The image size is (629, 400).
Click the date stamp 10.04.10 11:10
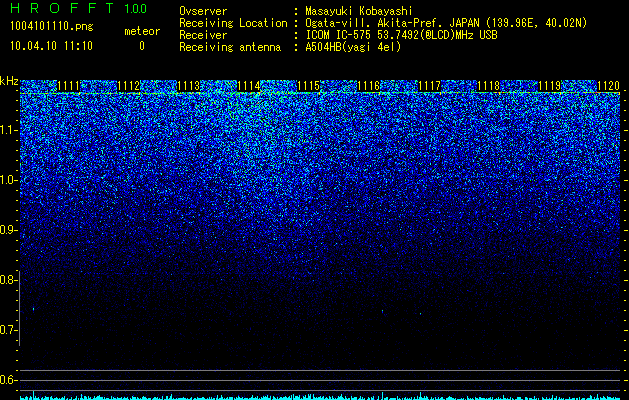51,46
